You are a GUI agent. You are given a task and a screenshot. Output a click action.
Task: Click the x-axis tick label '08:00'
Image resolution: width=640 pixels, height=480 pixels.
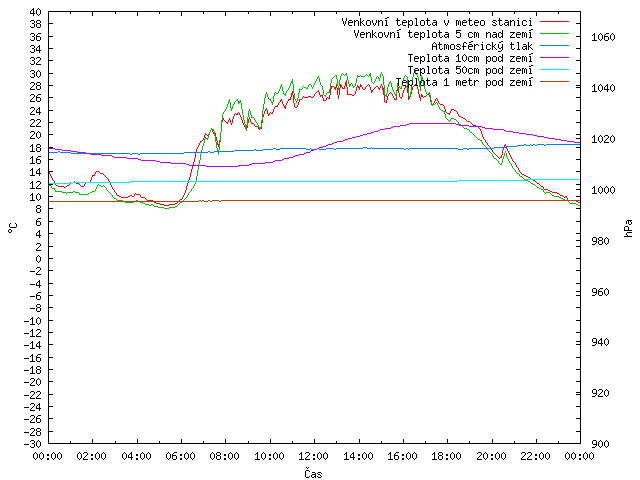click(225, 456)
